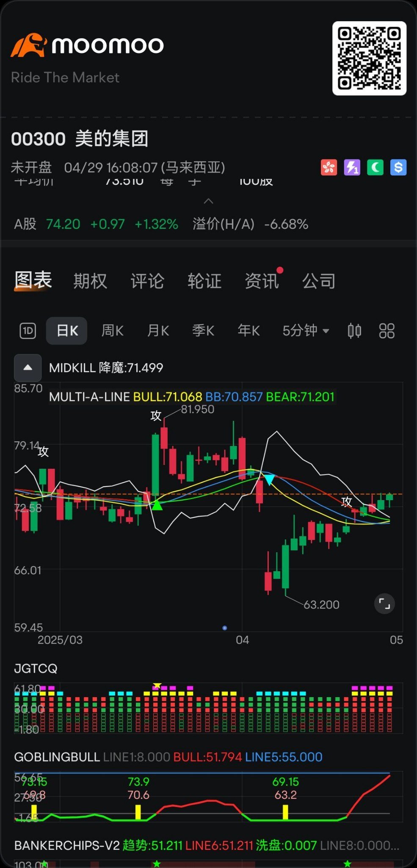The height and width of the screenshot is (868, 417).
Task: Tap the BULL:71.068 yellow value
Action: (x=168, y=397)
